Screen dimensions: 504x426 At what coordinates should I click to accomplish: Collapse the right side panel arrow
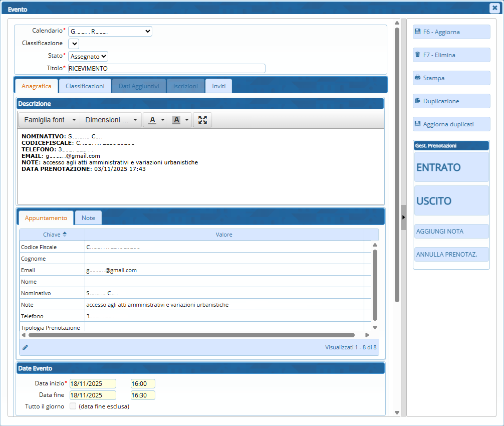click(x=404, y=217)
